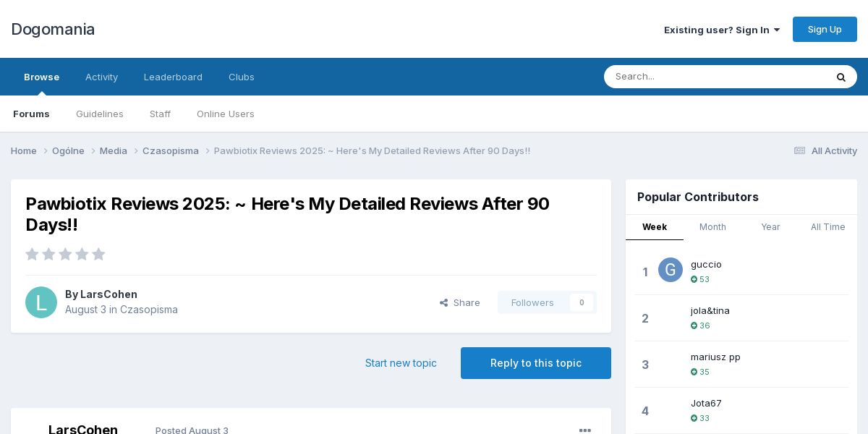This screenshot has width=868, height=434.
Task: Go to the Czasopisma breadcrumb
Action: coord(171,150)
